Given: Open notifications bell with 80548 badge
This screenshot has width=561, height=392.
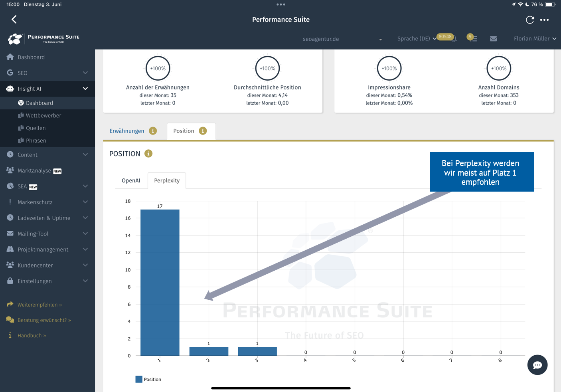Looking at the screenshot, I should 454,39.
